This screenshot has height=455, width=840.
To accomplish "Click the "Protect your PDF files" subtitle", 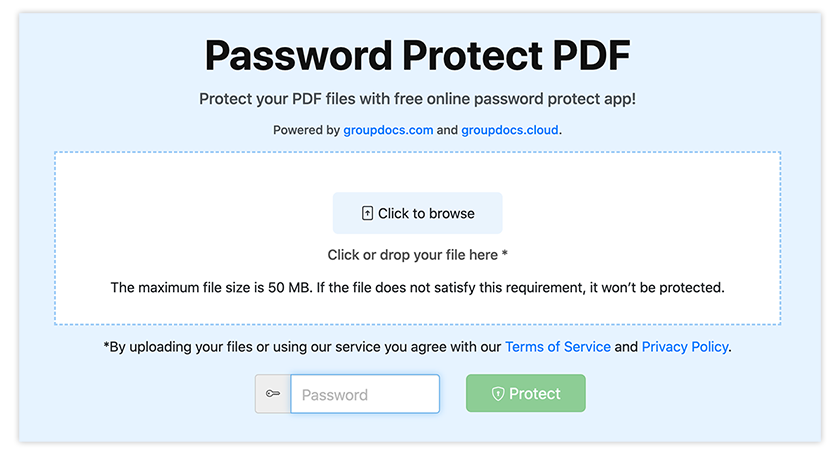I will click(418, 99).
